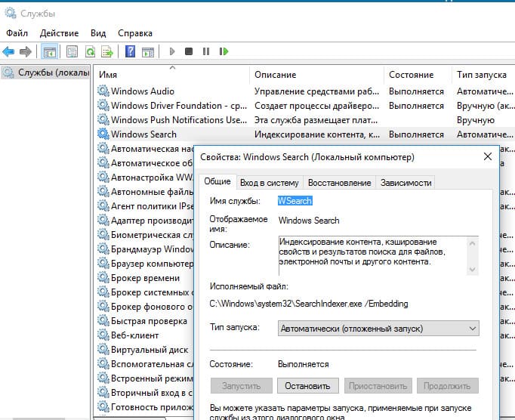
Task: Click Вручную startup type of Push Notifications
Action: pos(475,120)
